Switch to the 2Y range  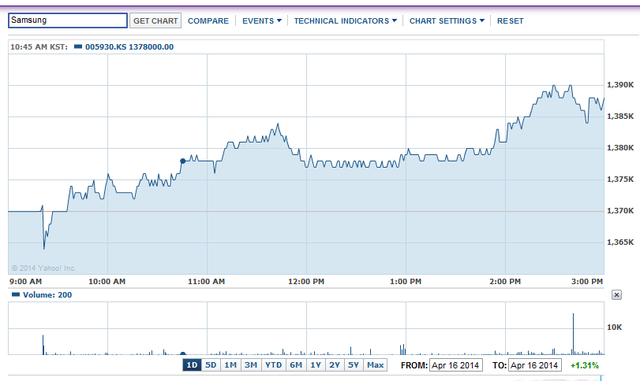click(x=335, y=365)
